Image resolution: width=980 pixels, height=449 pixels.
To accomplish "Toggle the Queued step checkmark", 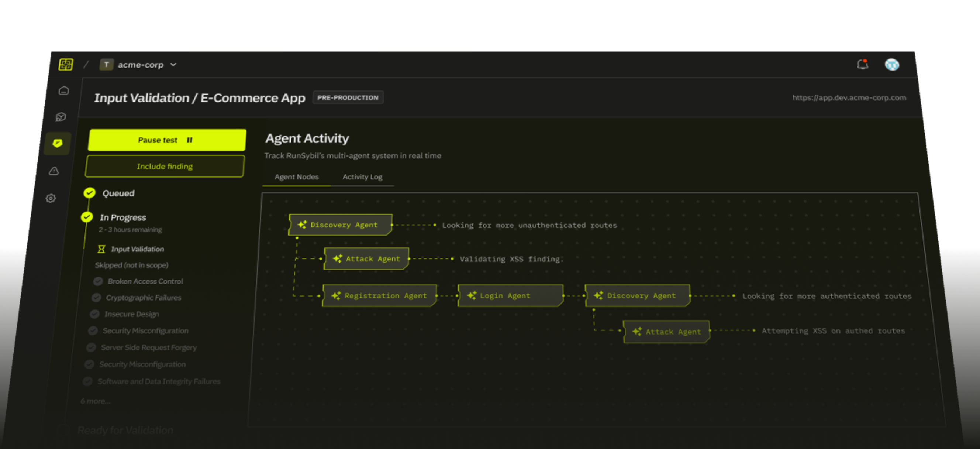I will tap(89, 193).
